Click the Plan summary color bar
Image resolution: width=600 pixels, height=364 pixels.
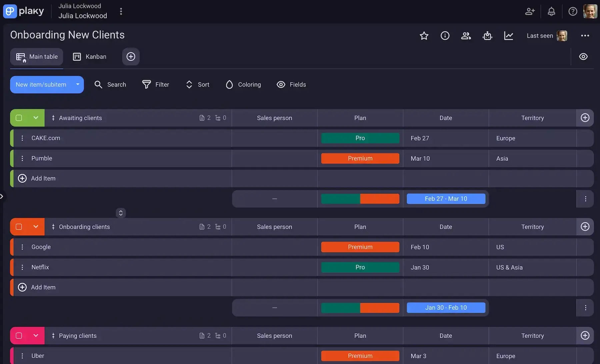coord(360,198)
